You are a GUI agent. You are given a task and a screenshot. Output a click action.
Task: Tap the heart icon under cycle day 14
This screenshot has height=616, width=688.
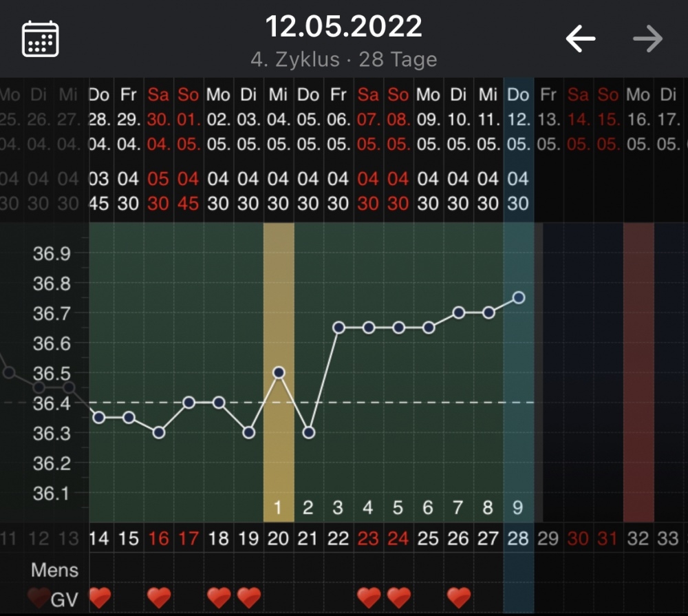coord(100,597)
